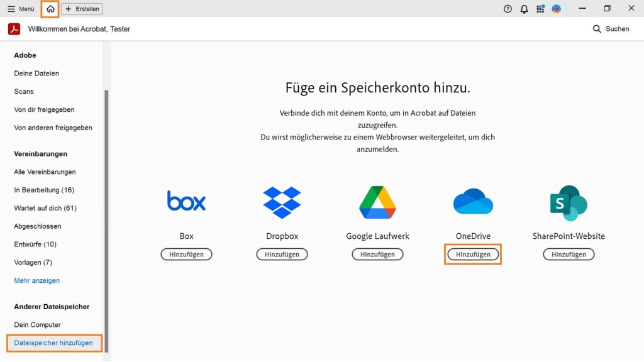This screenshot has height=362, width=644.
Task: Click the user profile avatar
Action: click(557, 9)
